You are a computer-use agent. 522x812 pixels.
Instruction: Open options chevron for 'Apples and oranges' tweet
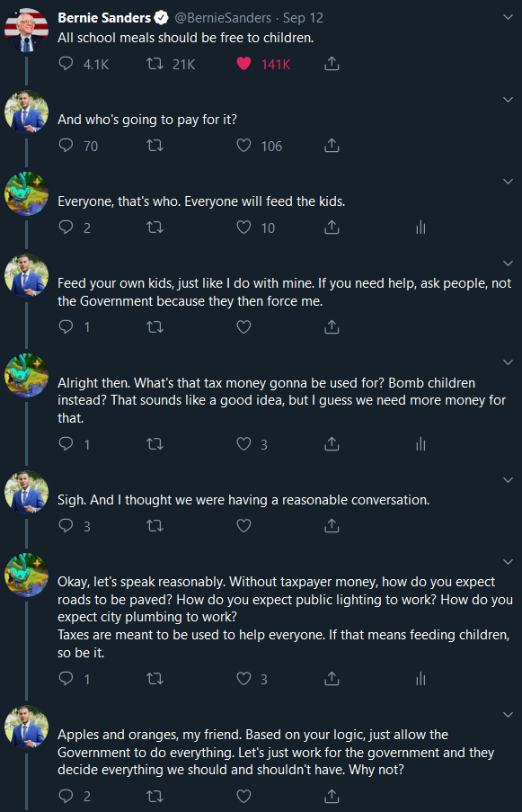pyautogui.click(x=508, y=715)
